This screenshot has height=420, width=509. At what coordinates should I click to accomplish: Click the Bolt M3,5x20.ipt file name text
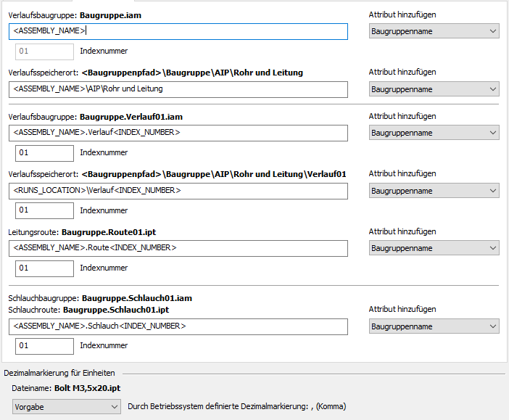click(x=87, y=389)
